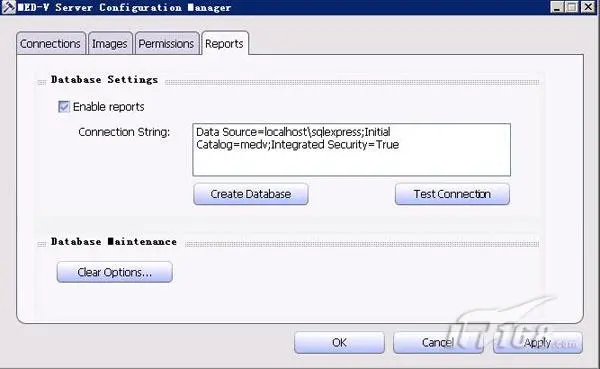Image resolution: width=600 pixels, height=369 pixels.
Task: Click the Database Settings section header
Action: click(x=104, y=80)
